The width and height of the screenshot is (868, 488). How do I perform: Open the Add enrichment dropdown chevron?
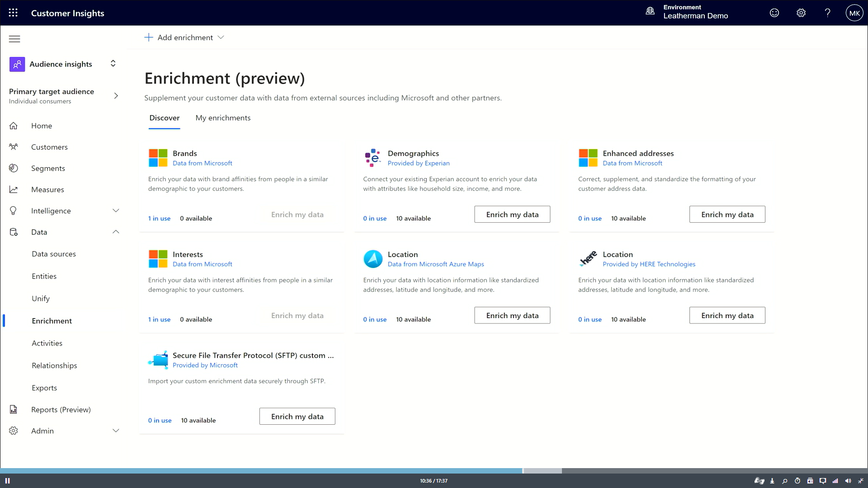[221, 38]
